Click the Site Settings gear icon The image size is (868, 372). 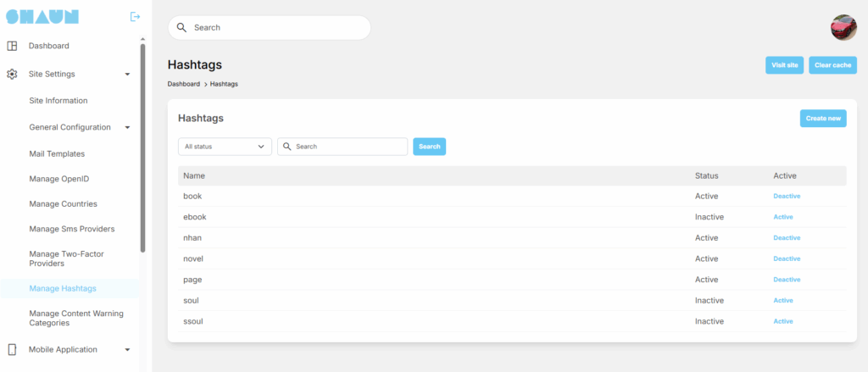12,75
